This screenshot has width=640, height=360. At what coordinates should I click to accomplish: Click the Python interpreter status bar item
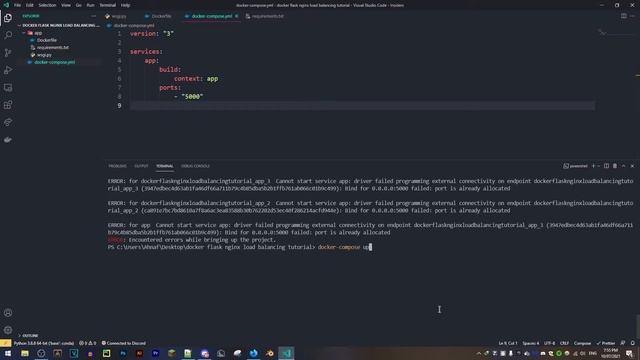click(44, 343)
